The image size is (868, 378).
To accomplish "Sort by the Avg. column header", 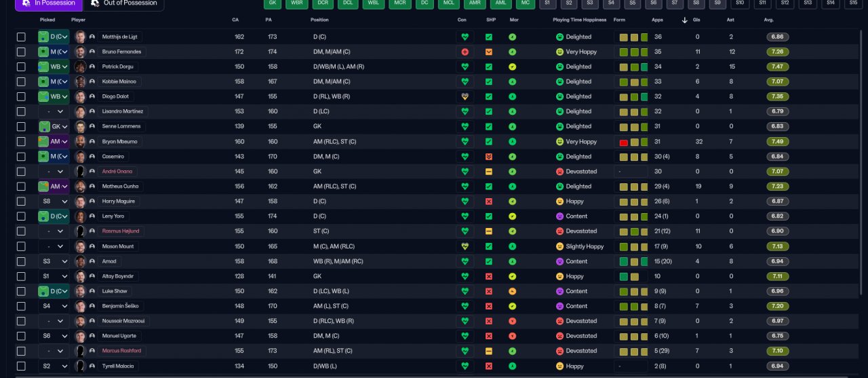I will coord(768,20).
